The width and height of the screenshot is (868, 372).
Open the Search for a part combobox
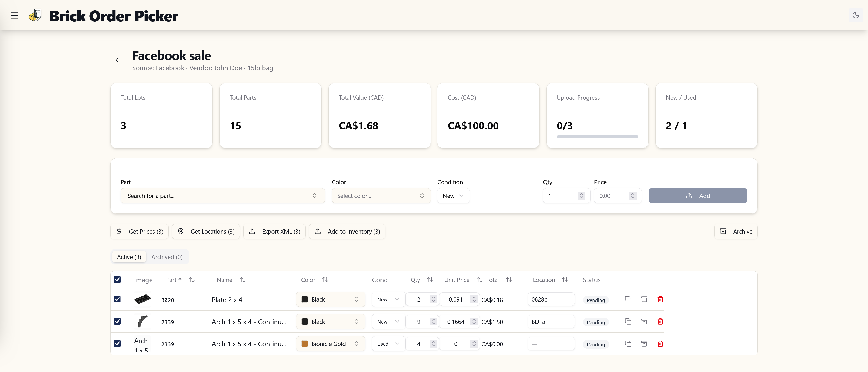222,196
